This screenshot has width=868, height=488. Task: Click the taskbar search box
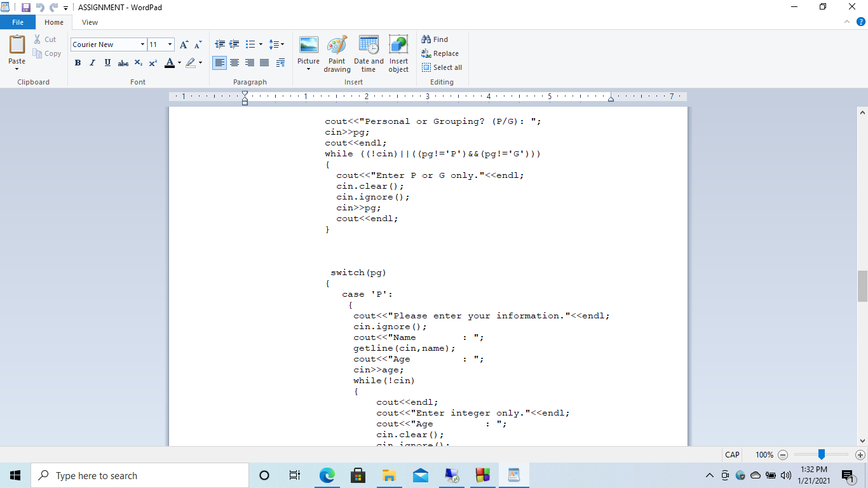coord(140,475)
